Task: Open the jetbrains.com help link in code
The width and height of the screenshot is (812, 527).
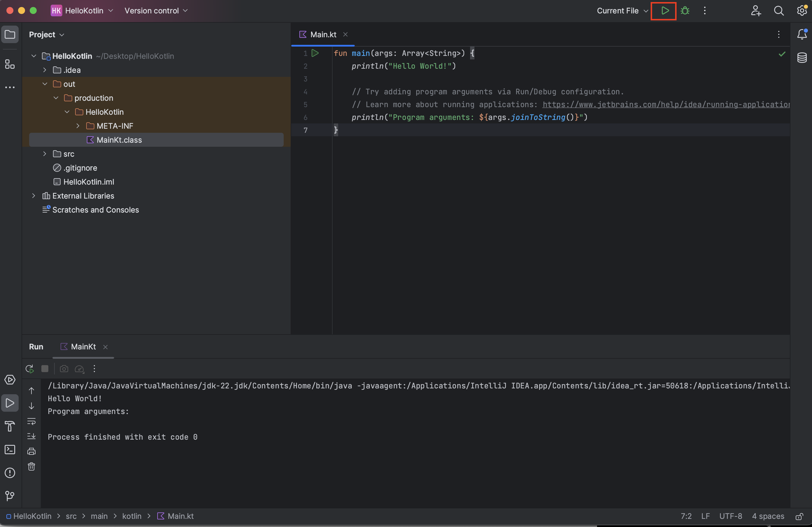Action: (665, 104)
